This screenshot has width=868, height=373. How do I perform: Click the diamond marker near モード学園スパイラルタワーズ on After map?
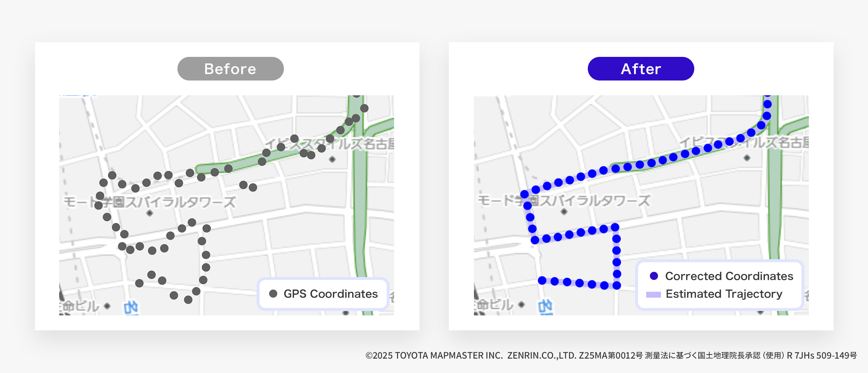564,211
